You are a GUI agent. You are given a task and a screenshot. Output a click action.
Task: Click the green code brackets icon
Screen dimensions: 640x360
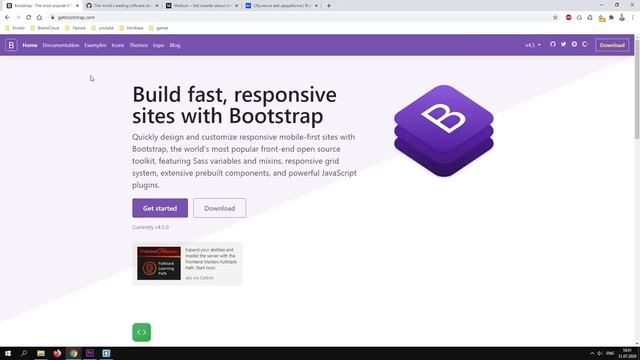click(142, 332)
